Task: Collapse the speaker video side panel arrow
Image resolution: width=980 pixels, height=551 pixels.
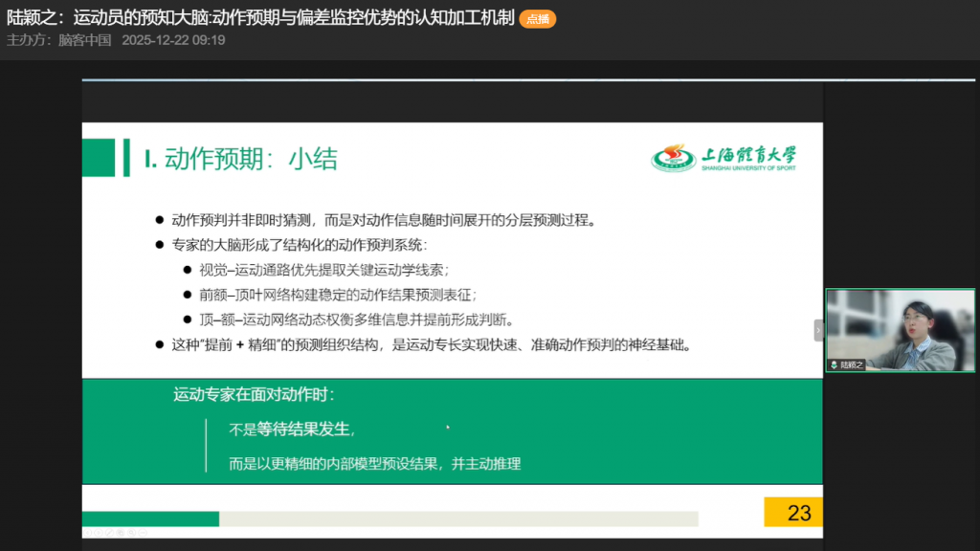Action: [818, 329]
